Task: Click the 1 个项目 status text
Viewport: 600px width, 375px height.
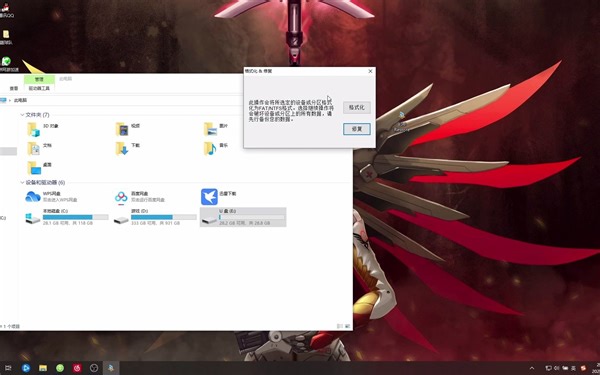Action: coord(11,326)
